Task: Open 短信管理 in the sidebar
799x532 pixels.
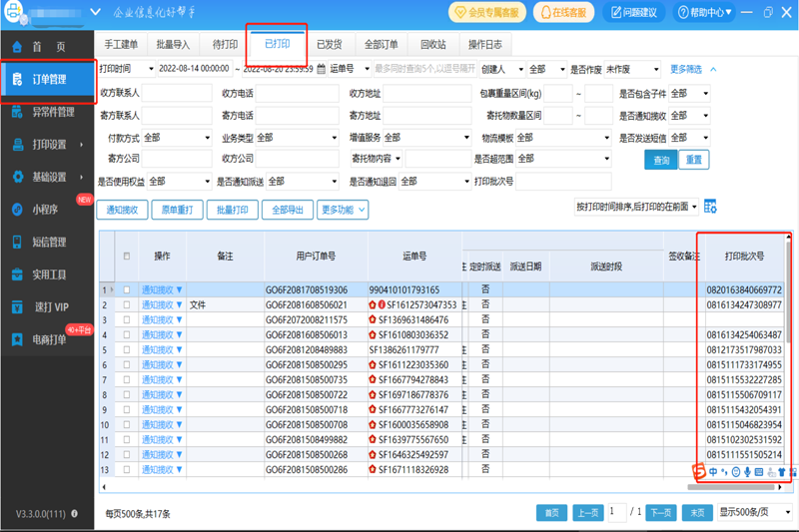Action: 46,242
